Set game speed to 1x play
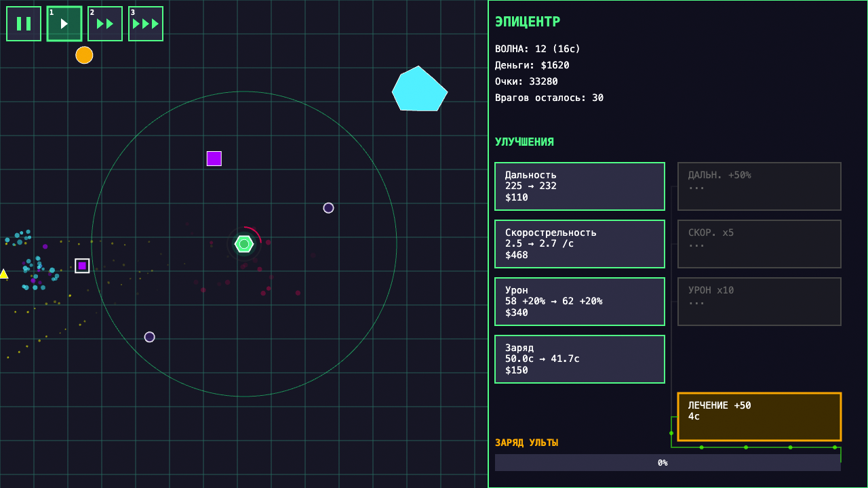Image resolution: width=868 pixels, height=488 pixels. (64, 24)
